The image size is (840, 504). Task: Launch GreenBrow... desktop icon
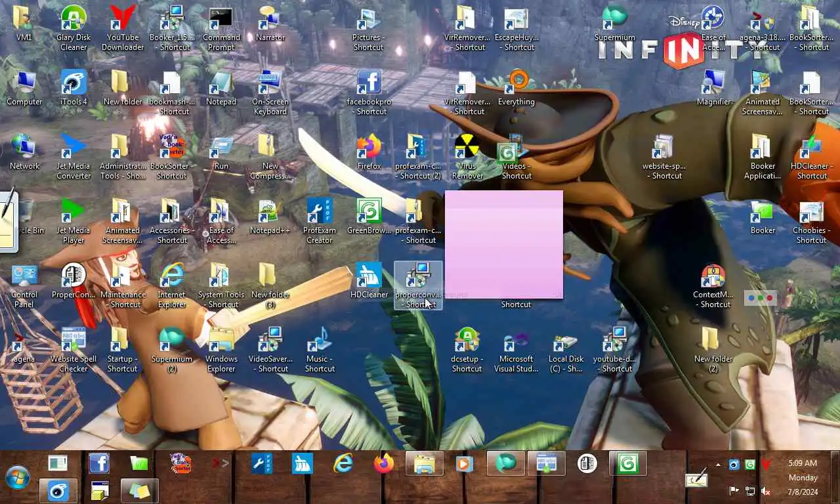click(369, 217)
